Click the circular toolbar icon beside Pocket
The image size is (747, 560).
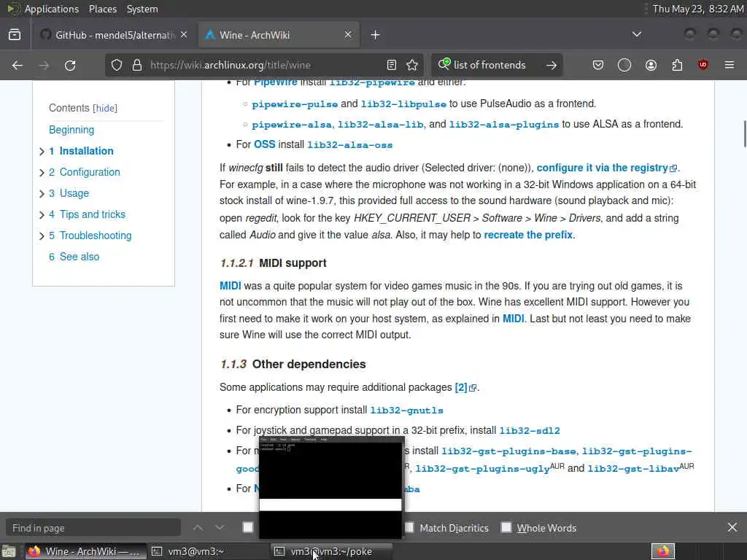pos(624,65)
